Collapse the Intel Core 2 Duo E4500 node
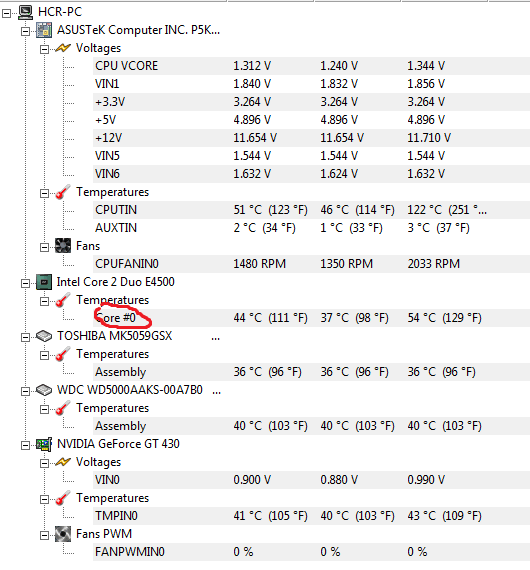Image resolution: width=530 pixels, height=570 pixels. click(25, 284)
